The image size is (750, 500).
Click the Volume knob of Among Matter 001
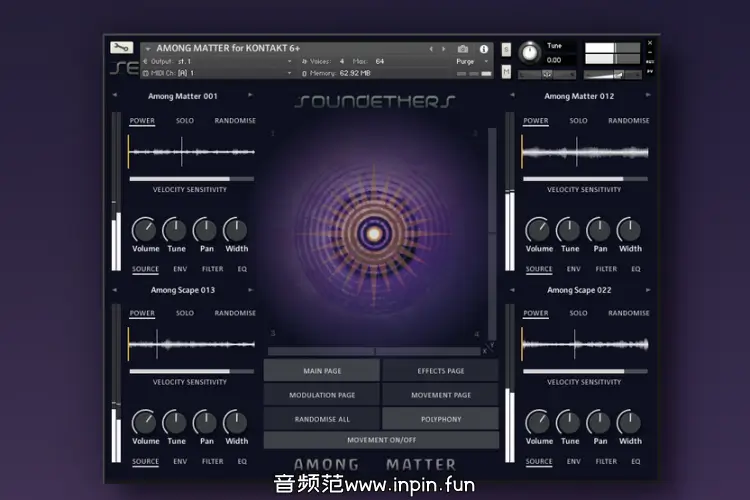tap(144, 230)
